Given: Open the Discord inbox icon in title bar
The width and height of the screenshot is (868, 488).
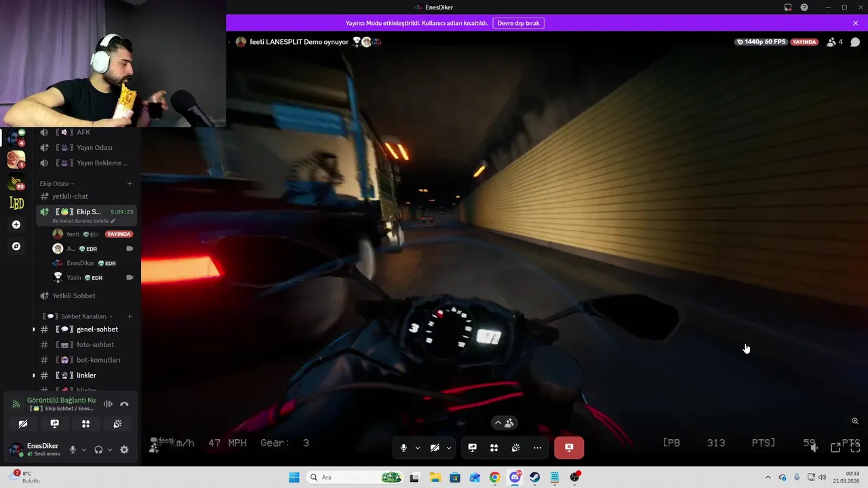Looking at the screenshot, I should coord(788,7).
